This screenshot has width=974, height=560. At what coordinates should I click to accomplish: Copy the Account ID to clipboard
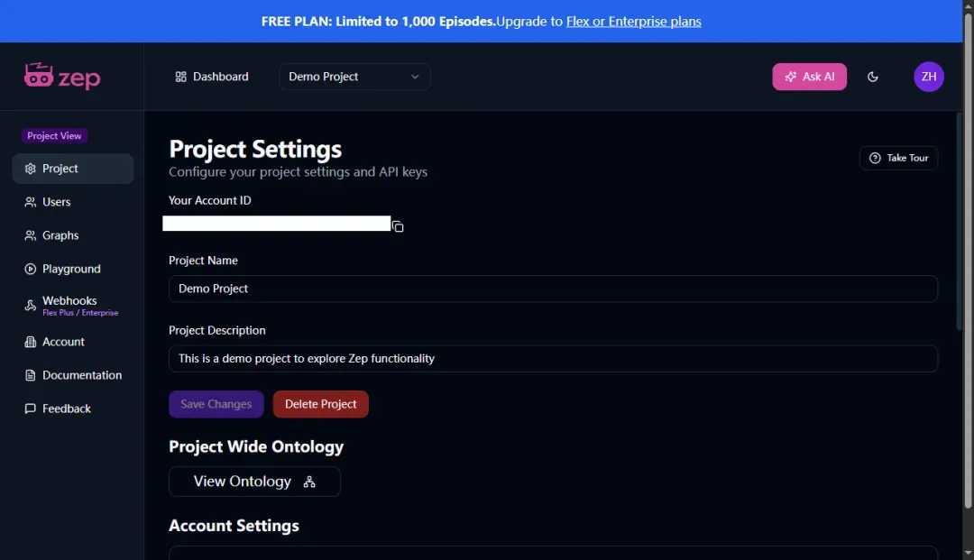click(x=398, y=226)
